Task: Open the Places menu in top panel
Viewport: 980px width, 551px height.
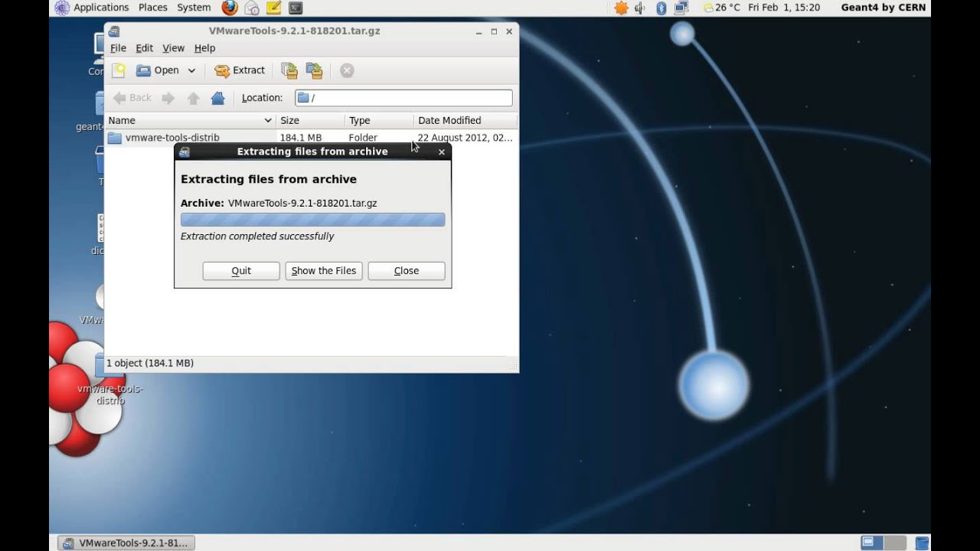Action: 153,8
